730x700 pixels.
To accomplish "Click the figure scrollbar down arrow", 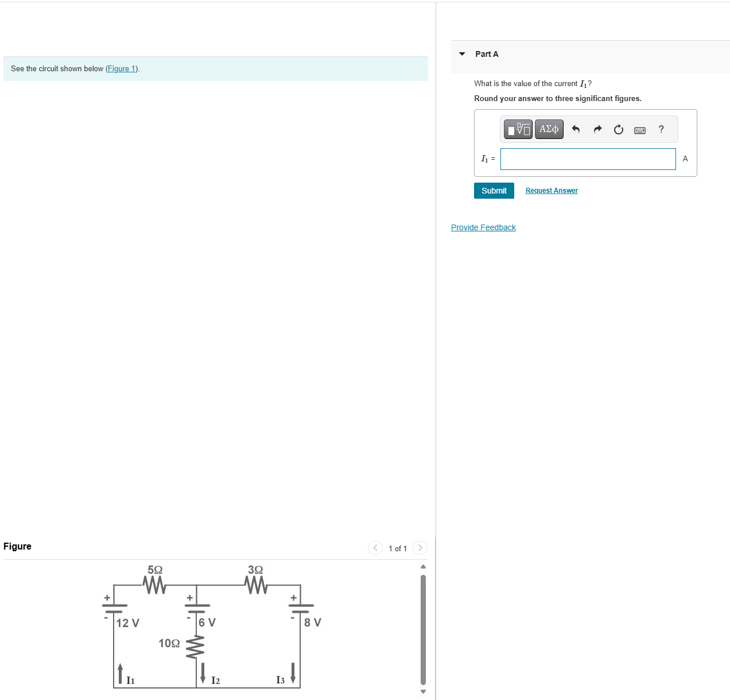I will tap(424, 691).
